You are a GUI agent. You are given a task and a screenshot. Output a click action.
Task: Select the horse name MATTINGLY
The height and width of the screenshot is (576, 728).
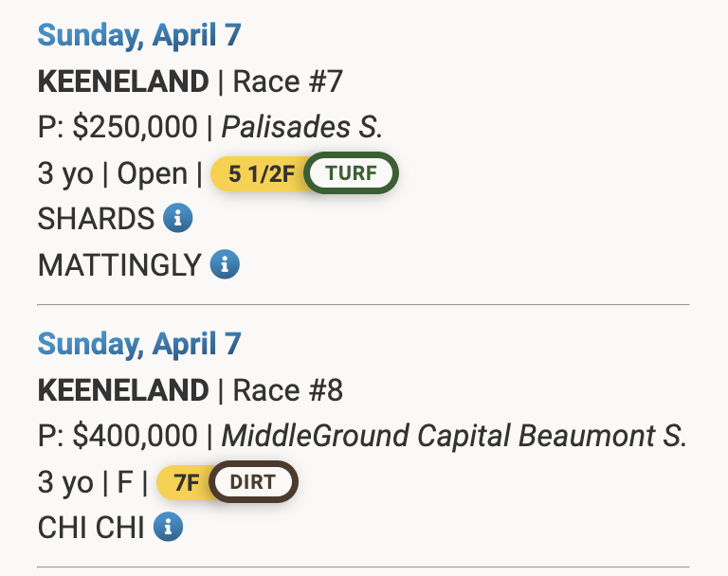[119, 265]
